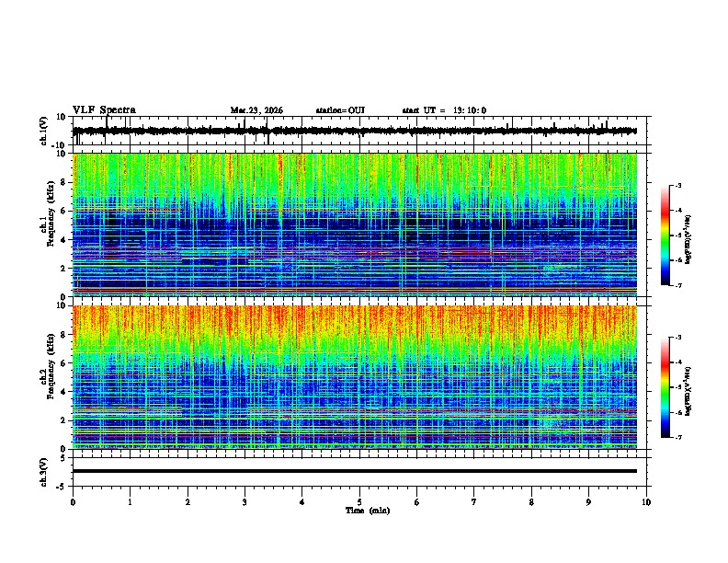728x563 pixels.
Task: Click time axis tick label '6'
Action: coord(417,502)
